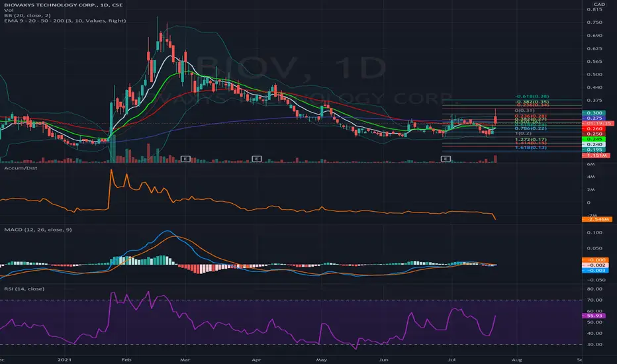This screenshot has height=364, width=617.
Task: Click 0.750 on the price axis
Action: coord(594,23)
